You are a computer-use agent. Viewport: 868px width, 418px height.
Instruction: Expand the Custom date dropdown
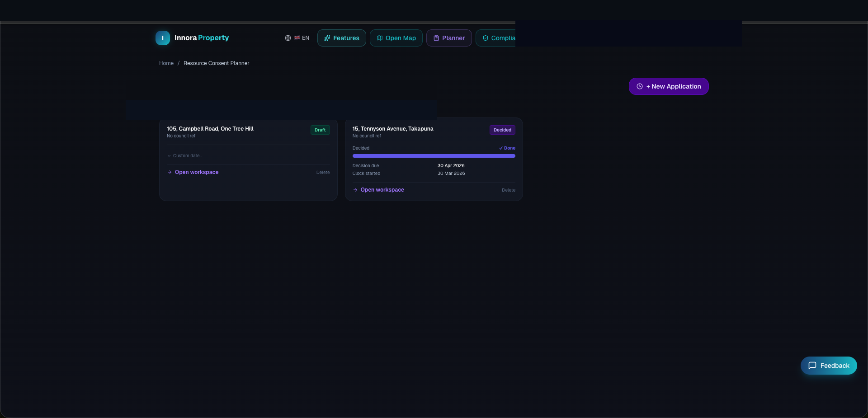[x=185, y=156]
